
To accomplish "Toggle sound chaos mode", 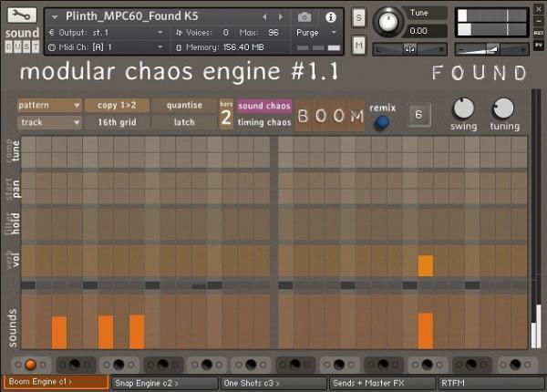I will click(x=264, y=106).
